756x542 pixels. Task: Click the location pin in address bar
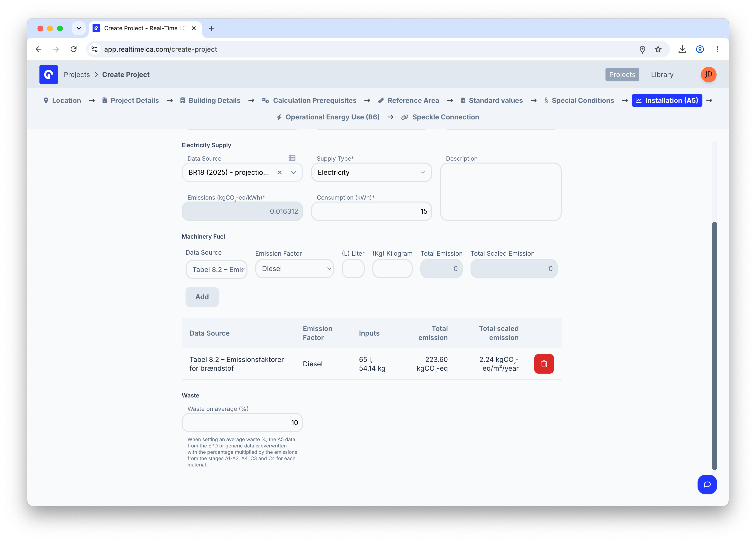coord(642,49)
